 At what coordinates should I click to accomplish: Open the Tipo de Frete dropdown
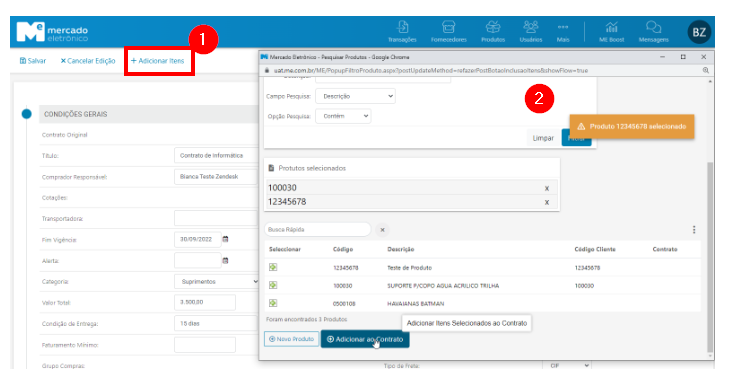[567, 366]
